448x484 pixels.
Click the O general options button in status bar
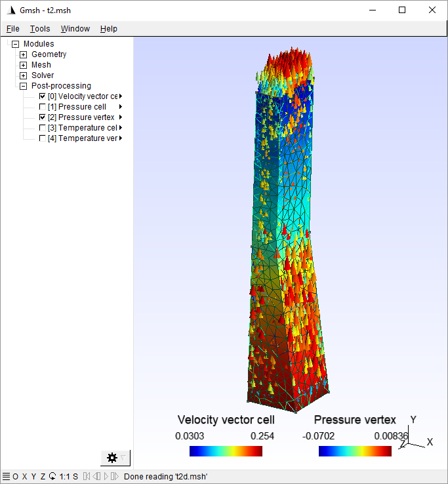[x=15, y=477]
